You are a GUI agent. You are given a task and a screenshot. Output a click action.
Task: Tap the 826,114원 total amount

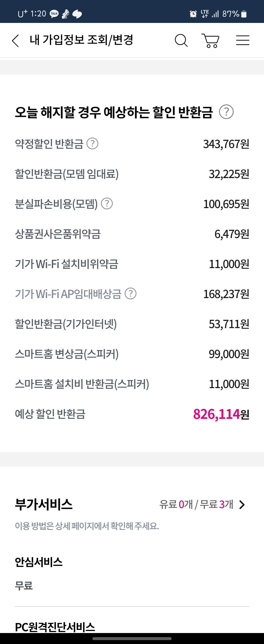pyautogui.click(x=221, y=414)
